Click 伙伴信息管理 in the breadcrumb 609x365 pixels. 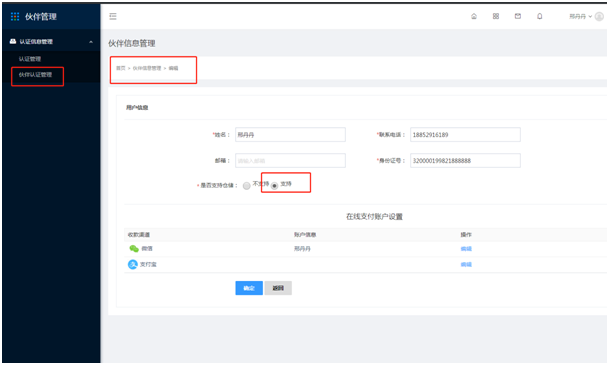click(x=147, y=68)
